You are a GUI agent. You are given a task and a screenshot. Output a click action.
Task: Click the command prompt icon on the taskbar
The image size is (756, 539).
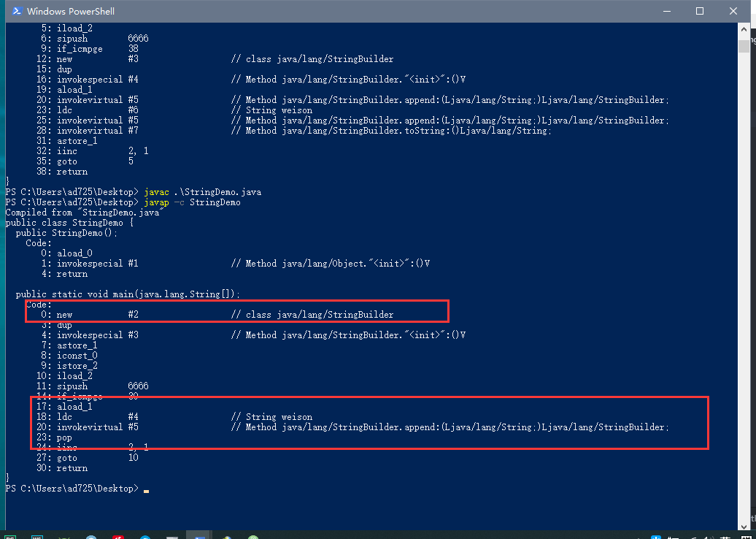172,536
